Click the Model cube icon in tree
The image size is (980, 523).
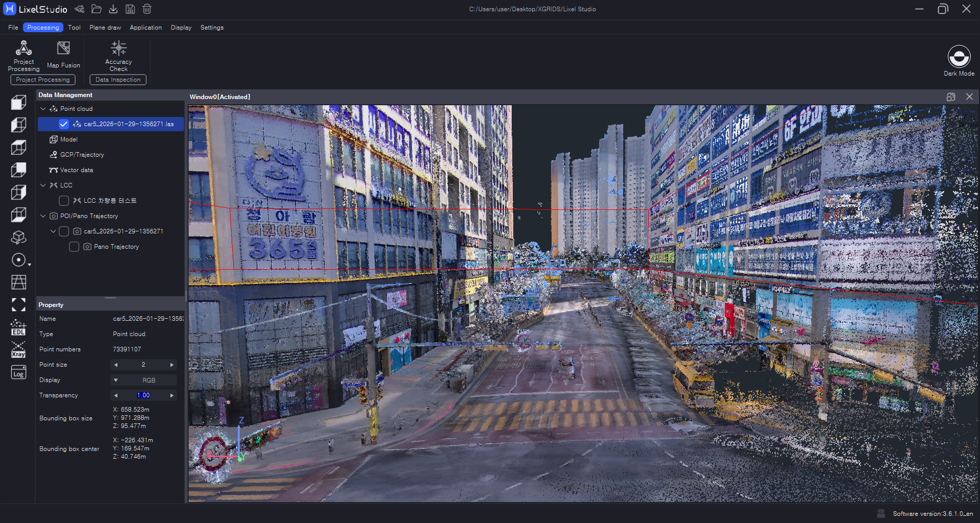tap(53, 139)
